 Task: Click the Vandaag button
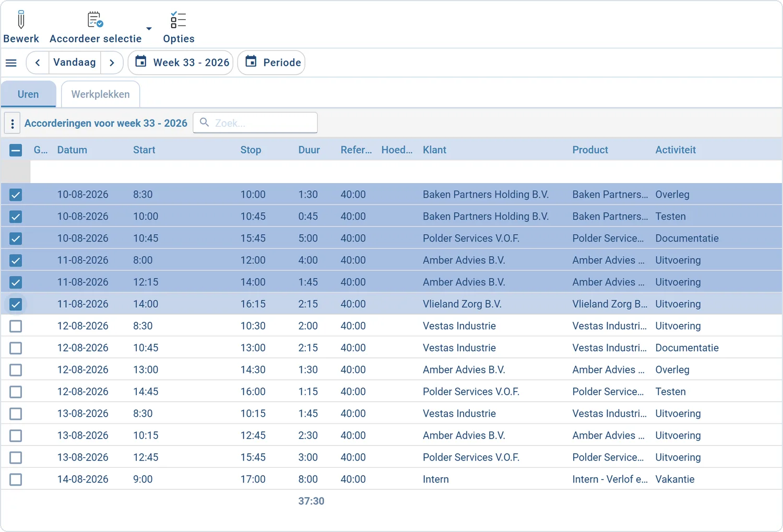click(x=75, y=63)
